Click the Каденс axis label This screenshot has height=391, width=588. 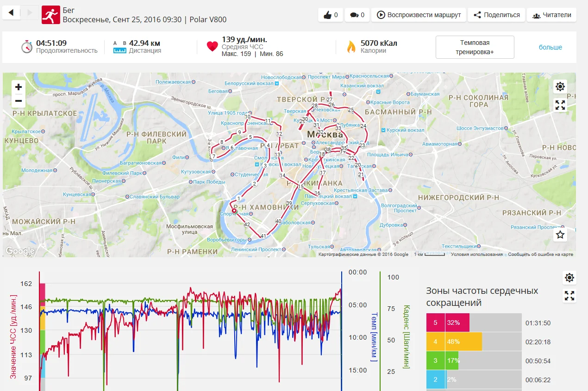pos(407,336)
